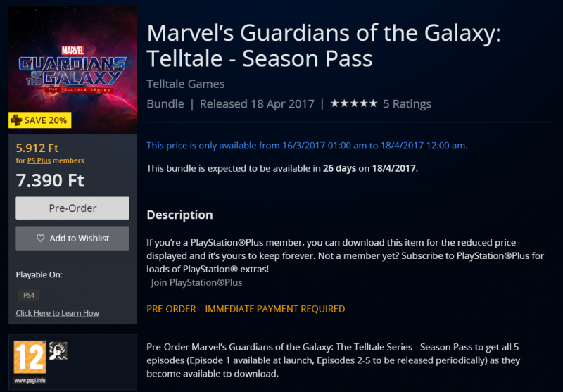563x392 pixels.
Task: Click the Telltale Games publisher name
Action: [186, 84]
